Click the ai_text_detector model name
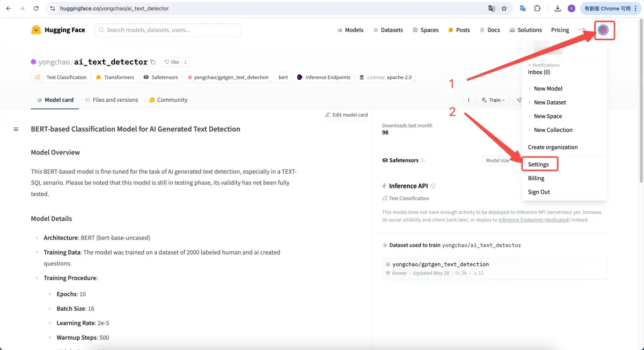 pos(111,62)
